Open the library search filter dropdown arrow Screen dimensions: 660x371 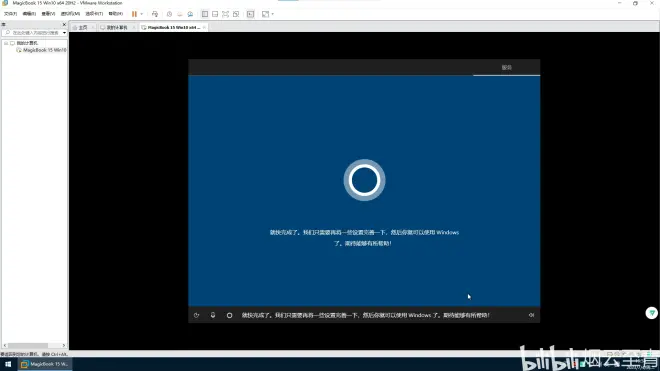(64, 33)
